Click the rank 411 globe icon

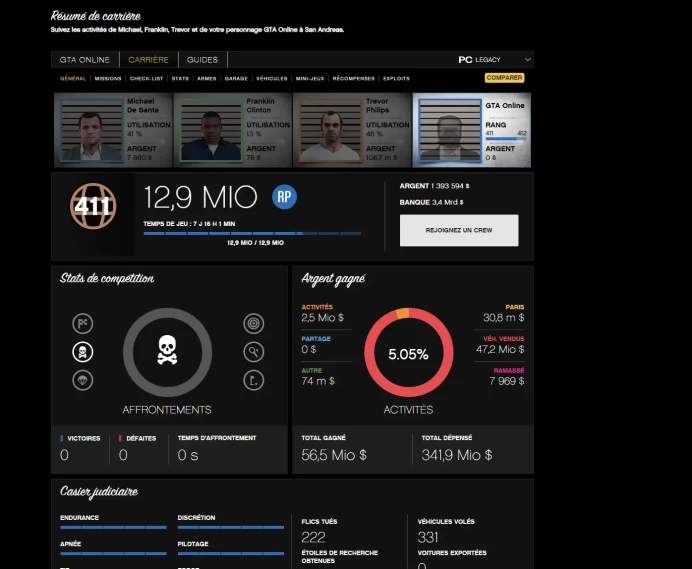tap(93, 206)
